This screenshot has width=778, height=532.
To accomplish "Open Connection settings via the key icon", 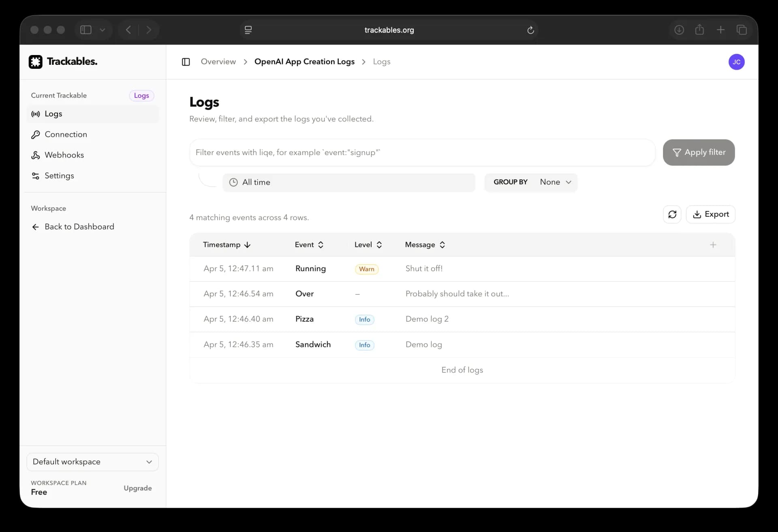I will tap(35, 134).
